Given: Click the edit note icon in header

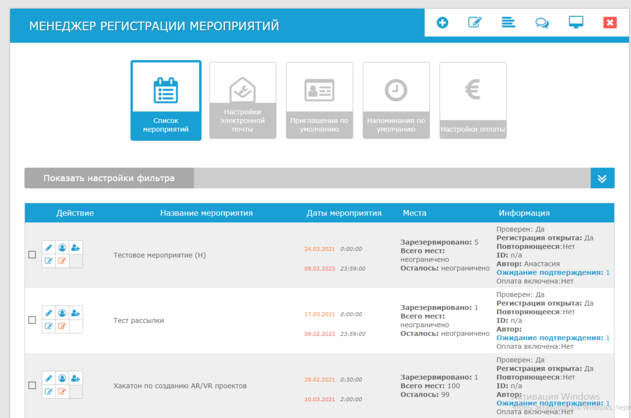Looking at the screenshot, I should click(475, 23).
